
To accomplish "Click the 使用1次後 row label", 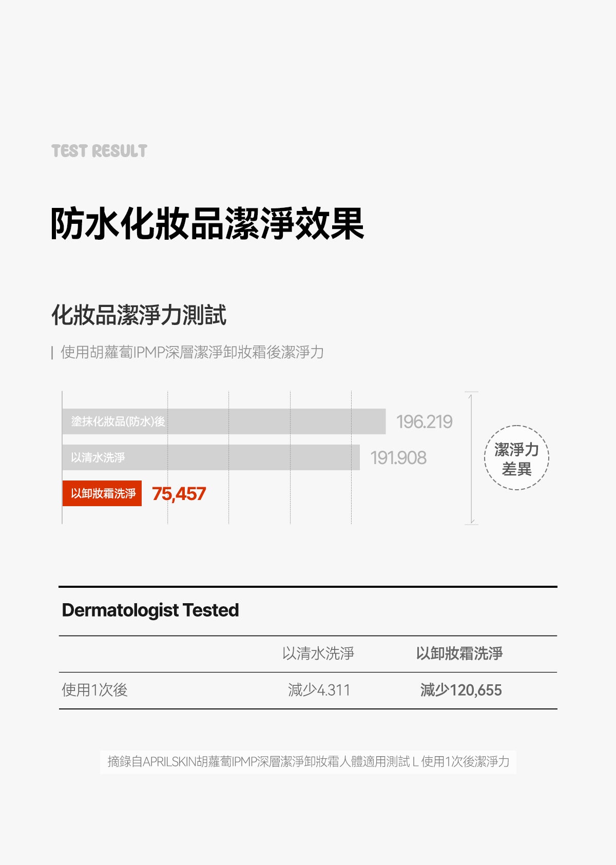I will coord(94,690).
